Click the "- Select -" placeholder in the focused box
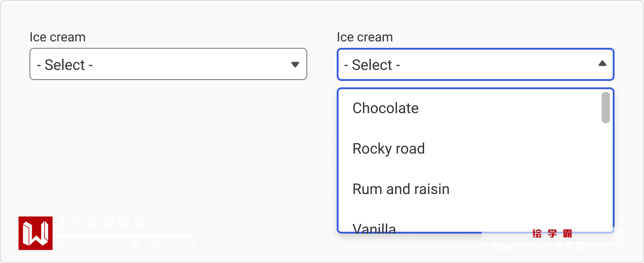This screenshot has width=644, height=263. (372, 65)
